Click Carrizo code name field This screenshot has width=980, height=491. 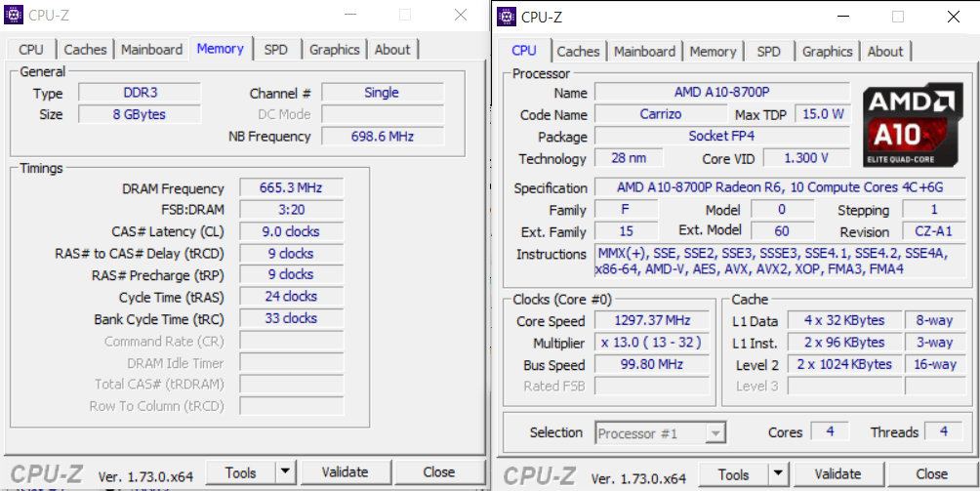click(x=661, y=114)
